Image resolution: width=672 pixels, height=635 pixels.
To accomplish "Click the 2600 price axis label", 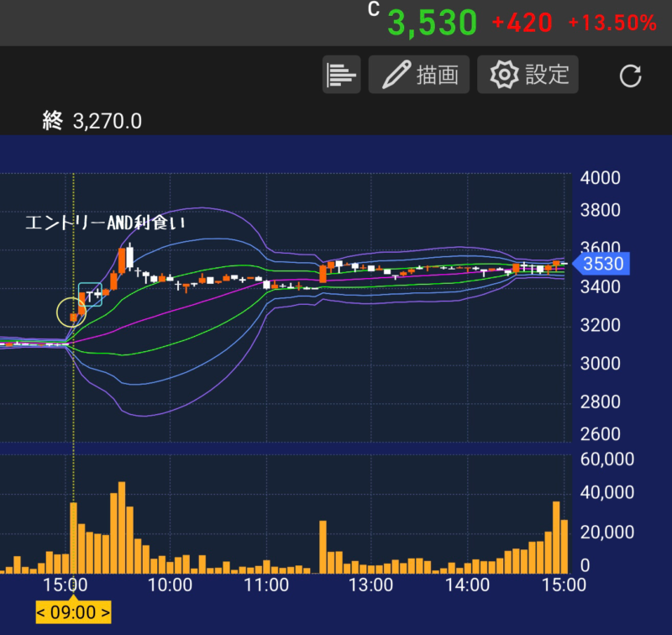I will click(600, 434).
